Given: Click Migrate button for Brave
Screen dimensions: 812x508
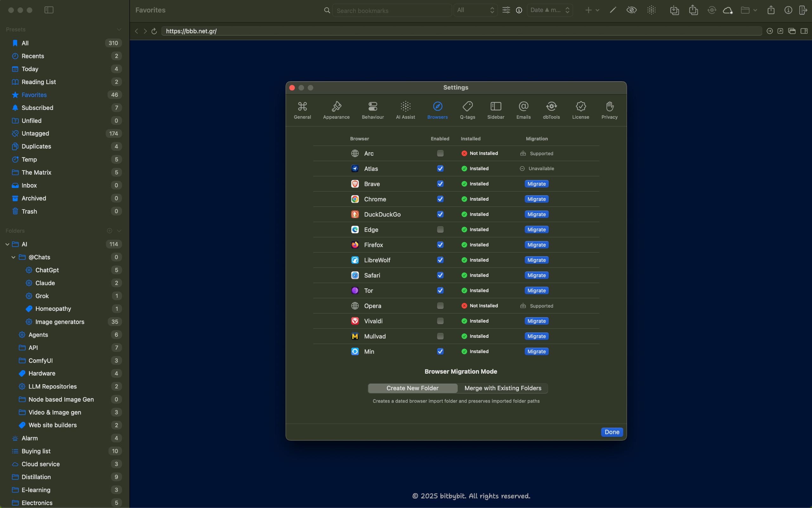Looking at the screenshot, I should (x=537, y=184).
